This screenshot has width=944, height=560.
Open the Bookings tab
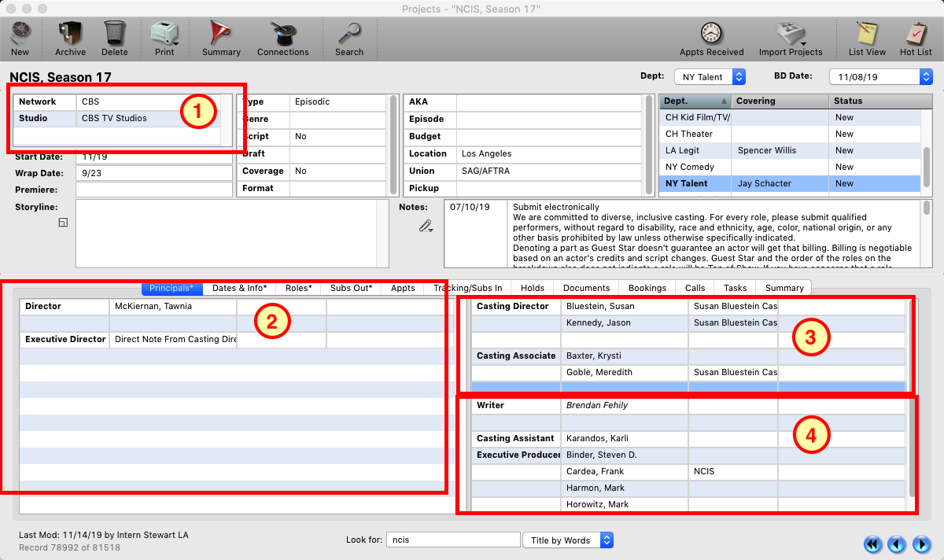(647, 288)
